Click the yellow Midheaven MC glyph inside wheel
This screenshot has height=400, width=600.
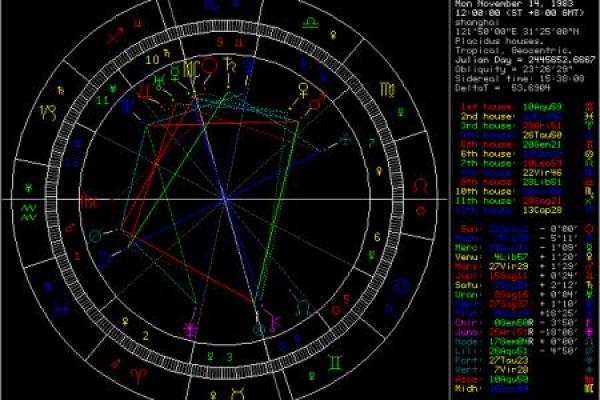[191, 70]
